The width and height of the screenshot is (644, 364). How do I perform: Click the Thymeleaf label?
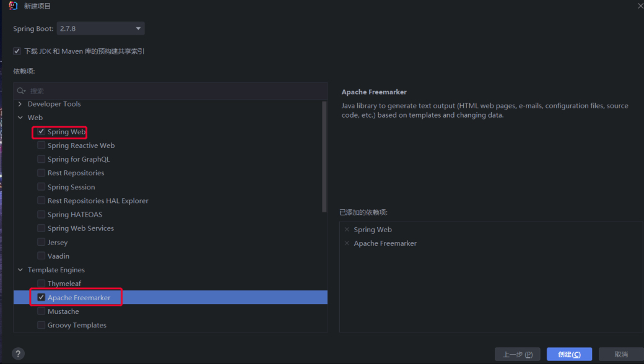pyautogui.click(x=64, y=283)
